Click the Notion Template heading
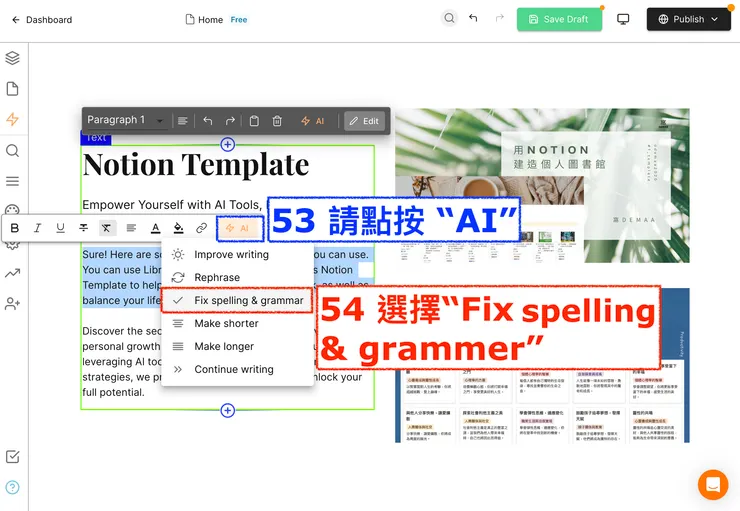Image resolution: width=740 pixels, height=511 pixels. (x=195, y=165)
